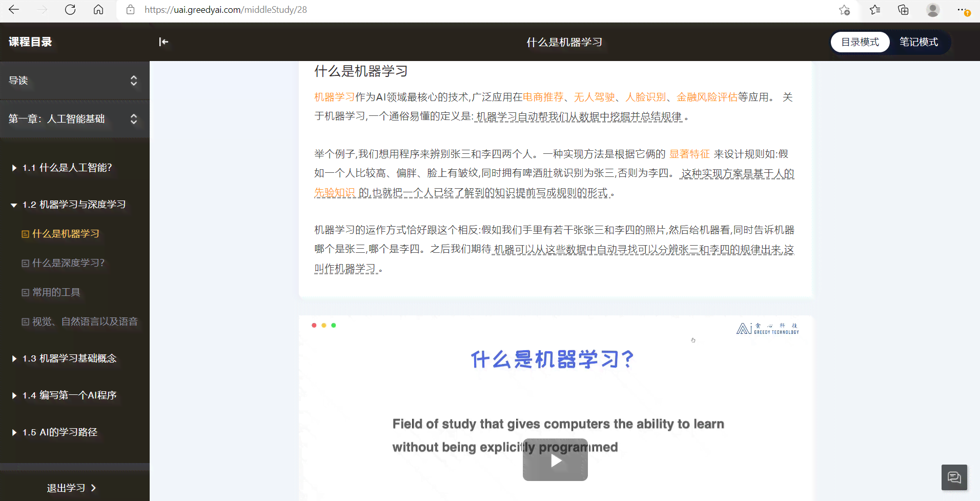Screen dimensions: 980x501
Task: Open lesson 什么是机器学习 in sidebar
Action: (x=66, y=234)
